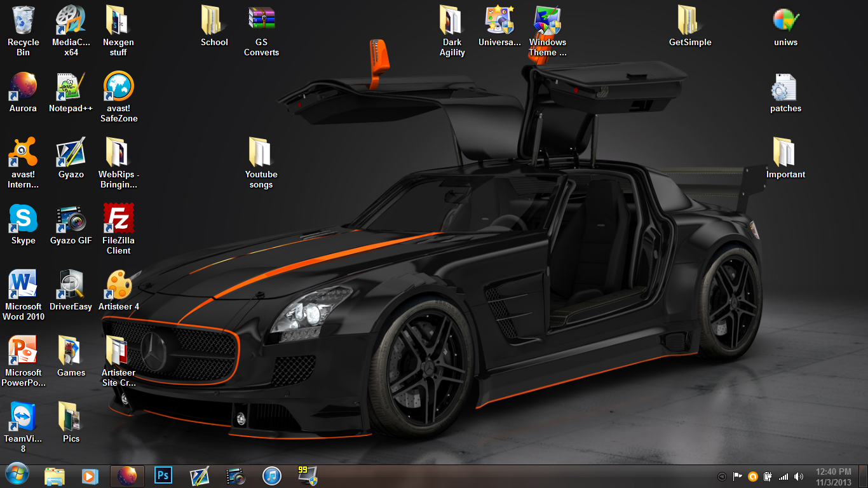Select the Gyazo desktop shortcut
The height and width of the screenshot is (488, 868).
point(71,158)
